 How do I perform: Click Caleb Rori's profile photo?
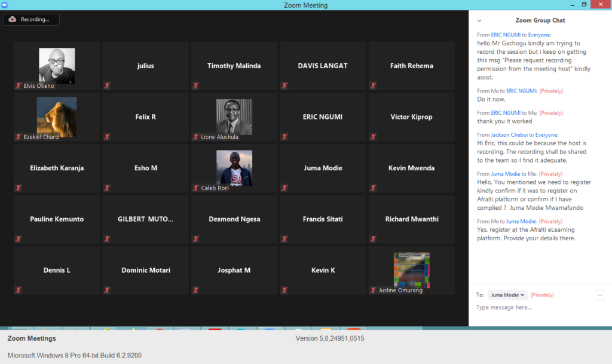[234, 168]
